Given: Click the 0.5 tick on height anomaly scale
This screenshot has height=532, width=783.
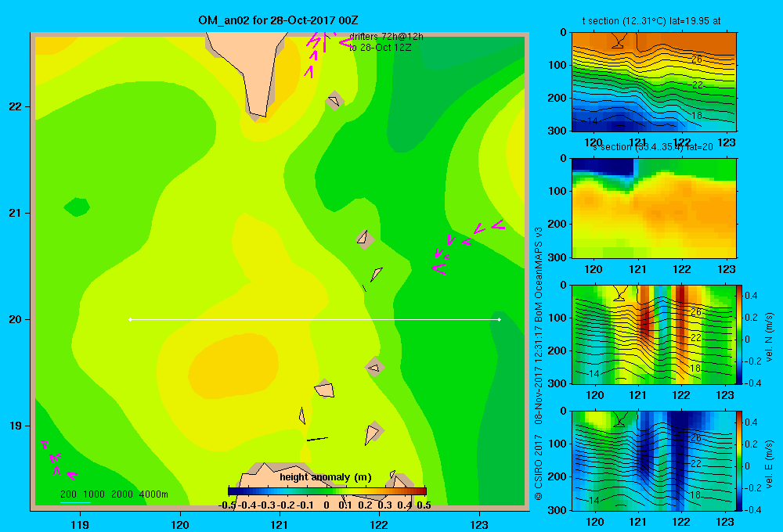Looking at the screenshot, I should 424,505.
